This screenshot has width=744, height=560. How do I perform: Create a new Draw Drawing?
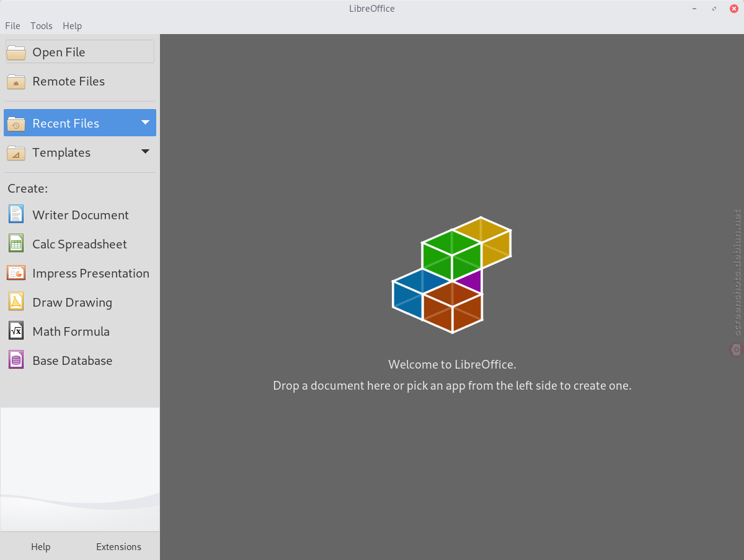point(80,302)
